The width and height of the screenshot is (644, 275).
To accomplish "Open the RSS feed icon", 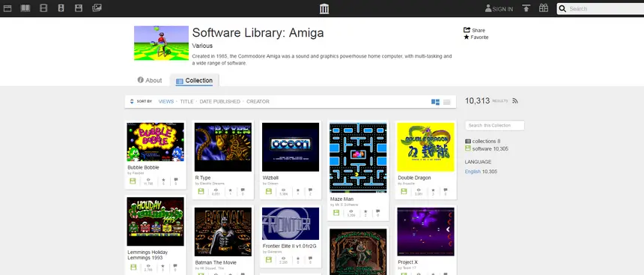I will [515, 100].
